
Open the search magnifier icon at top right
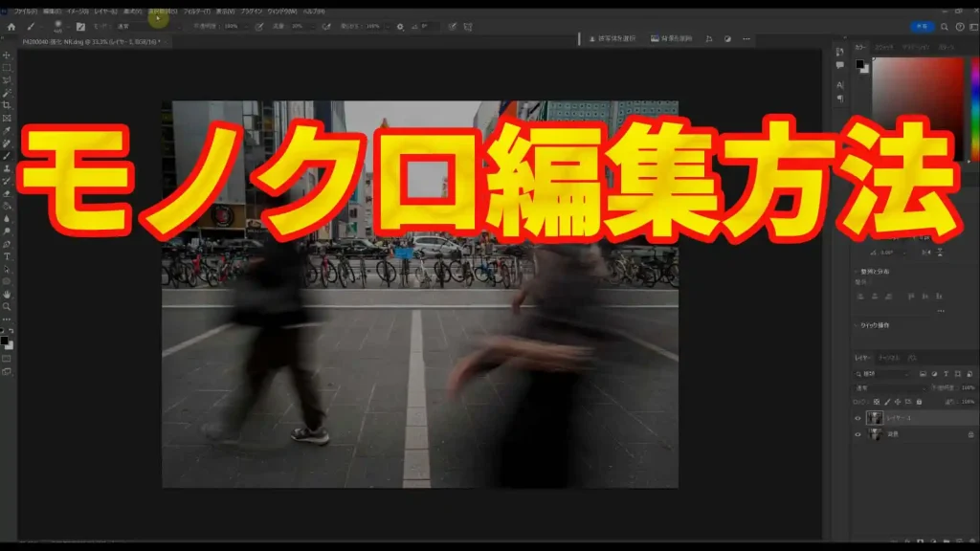945,27
